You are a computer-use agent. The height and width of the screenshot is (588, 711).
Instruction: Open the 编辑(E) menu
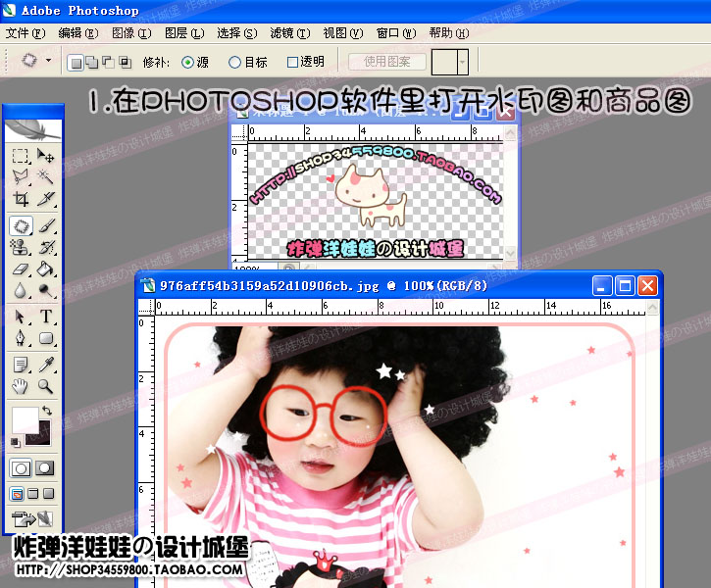[78, 33]
